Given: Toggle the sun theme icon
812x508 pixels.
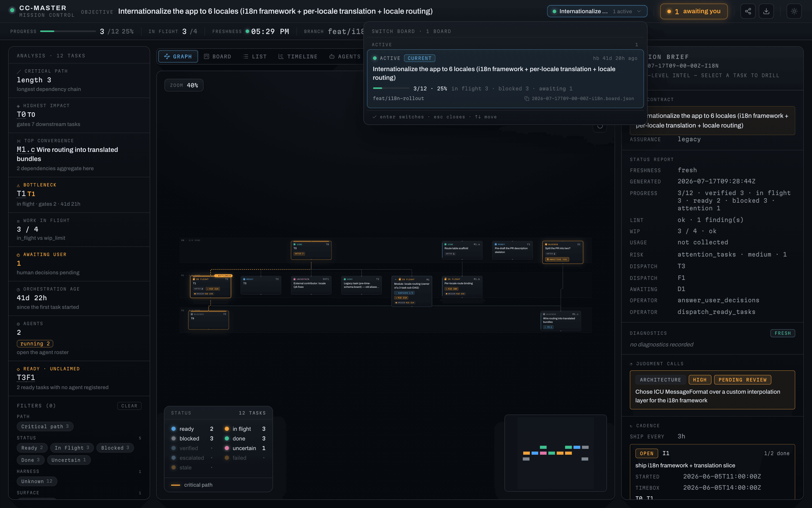Looking at the screenshot, I should click(x=794, y=11).
